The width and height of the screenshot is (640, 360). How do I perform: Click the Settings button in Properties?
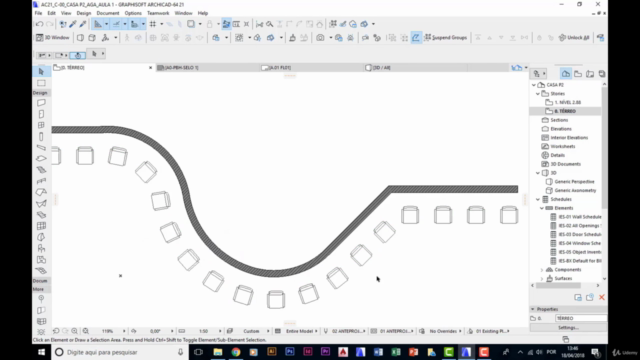click(x=568, y=328)
